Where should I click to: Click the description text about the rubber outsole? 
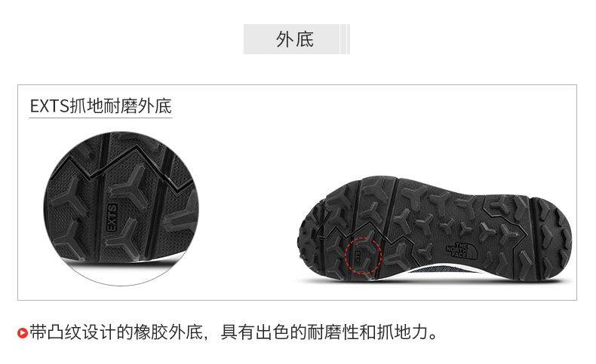233,332
